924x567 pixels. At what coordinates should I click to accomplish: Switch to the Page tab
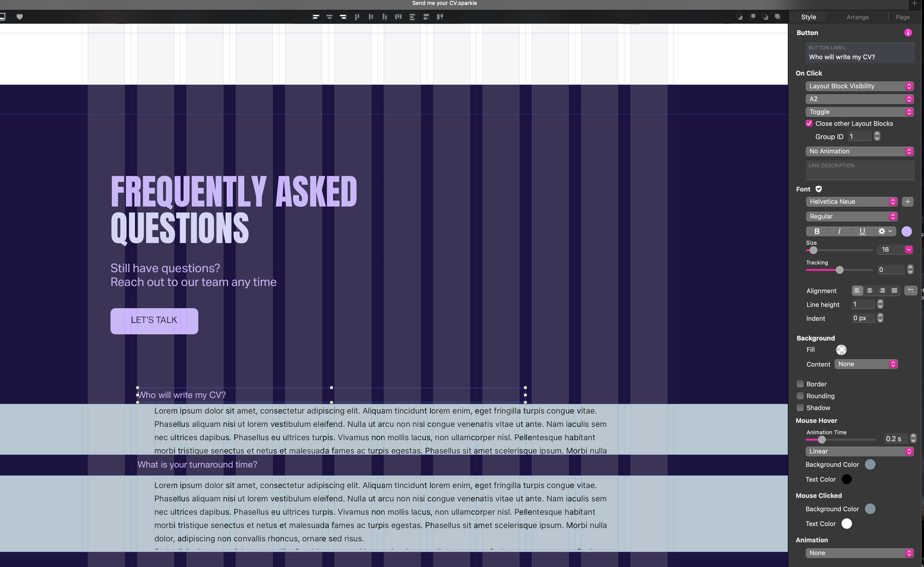(x=902, y=17)
